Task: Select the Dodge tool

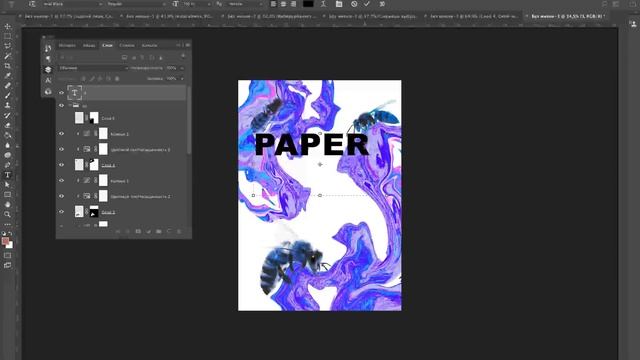Action: coord(7,155)
